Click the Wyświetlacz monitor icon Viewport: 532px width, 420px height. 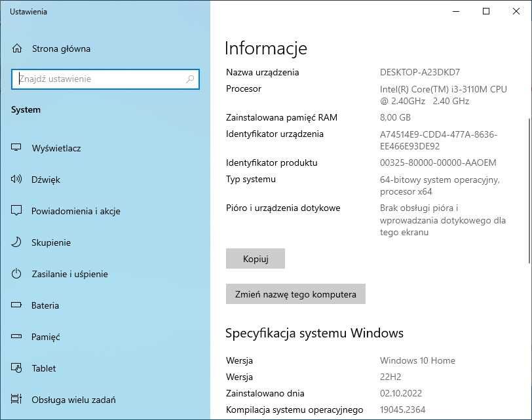click(x=16, y=147)
